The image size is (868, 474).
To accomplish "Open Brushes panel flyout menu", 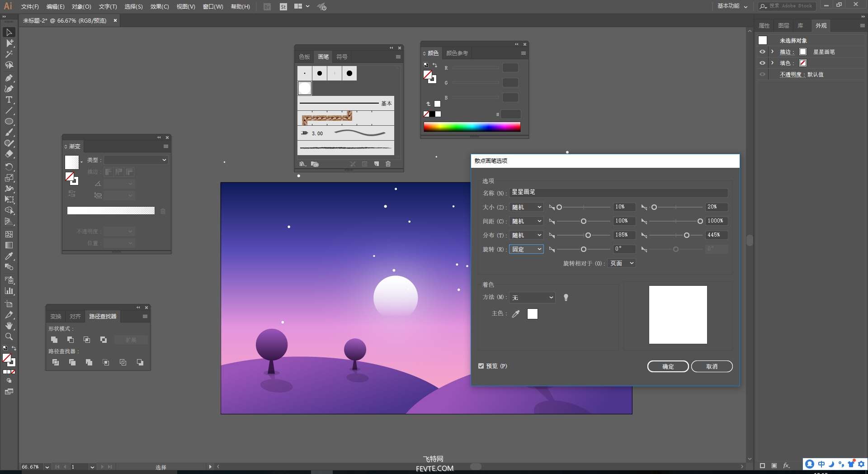I will pyautogui.click(x=398, y=57).
